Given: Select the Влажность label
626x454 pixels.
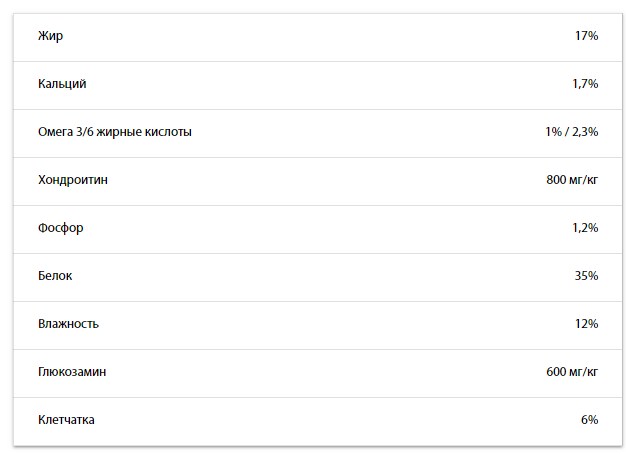Looking at the screenshot, I should (x=68, y=324).
